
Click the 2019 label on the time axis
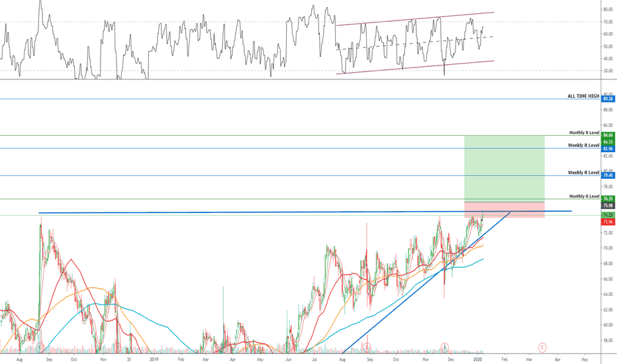[154, 359]
